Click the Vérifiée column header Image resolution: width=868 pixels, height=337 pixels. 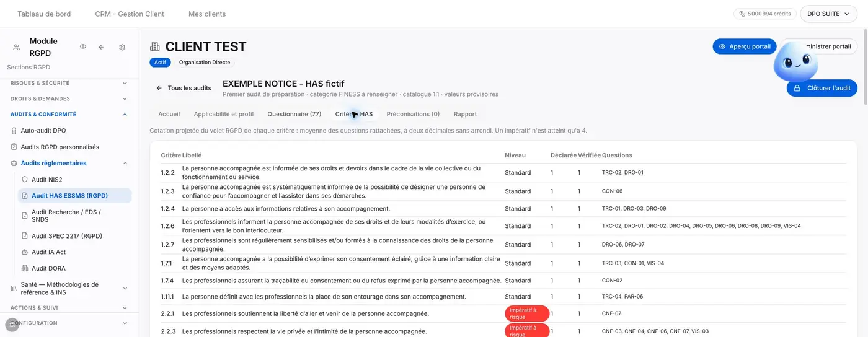[x=589, y=155]
